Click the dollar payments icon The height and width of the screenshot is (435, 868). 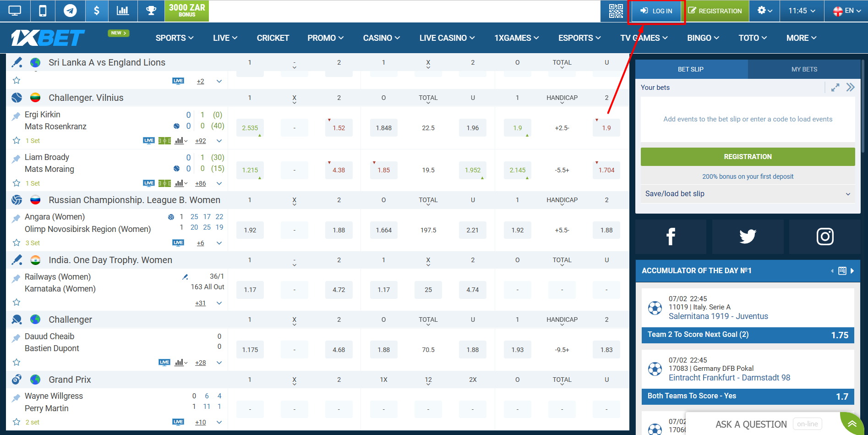tap(97, 11)
